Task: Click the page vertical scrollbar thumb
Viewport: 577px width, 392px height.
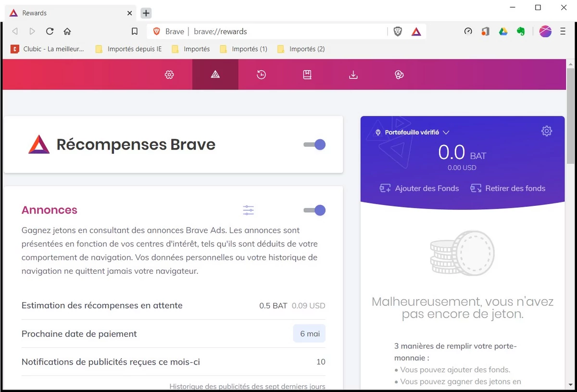Action: pyautogui.click(x=570, y=115)
